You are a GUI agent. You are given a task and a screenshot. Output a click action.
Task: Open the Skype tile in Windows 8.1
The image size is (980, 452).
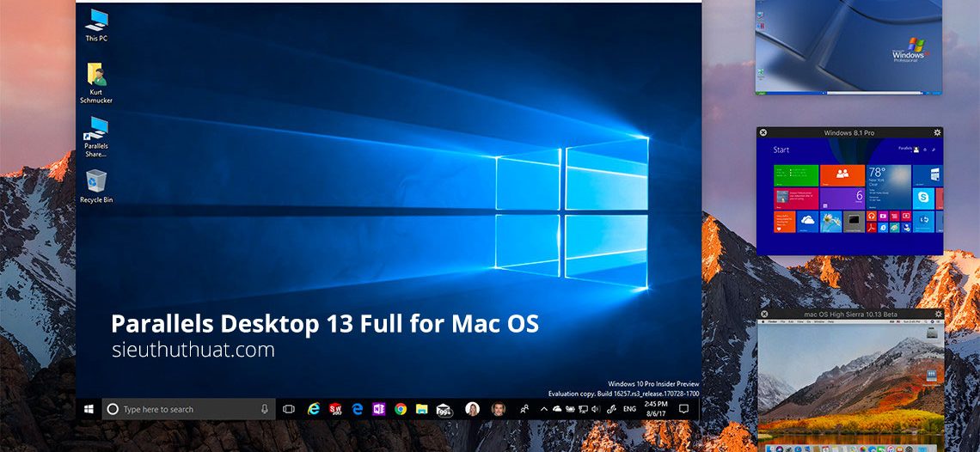click(924, 199)
